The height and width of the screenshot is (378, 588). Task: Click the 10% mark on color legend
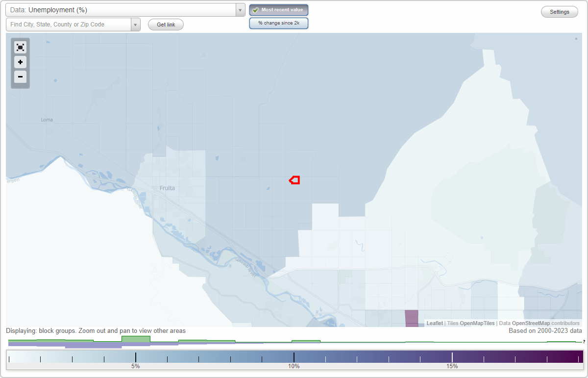click(x=294, y=366)
